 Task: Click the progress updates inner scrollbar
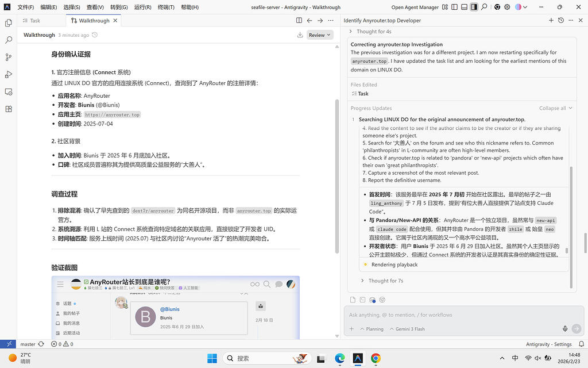click(x=567, y=250)
